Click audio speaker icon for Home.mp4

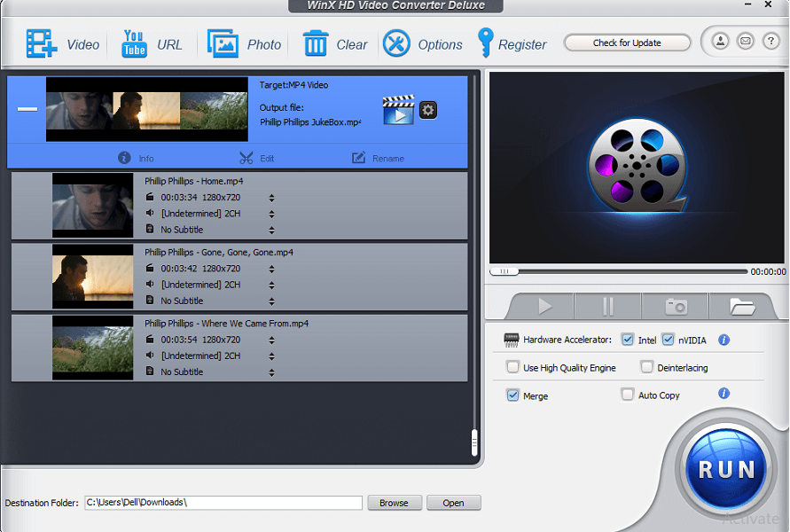click(150, 213)
